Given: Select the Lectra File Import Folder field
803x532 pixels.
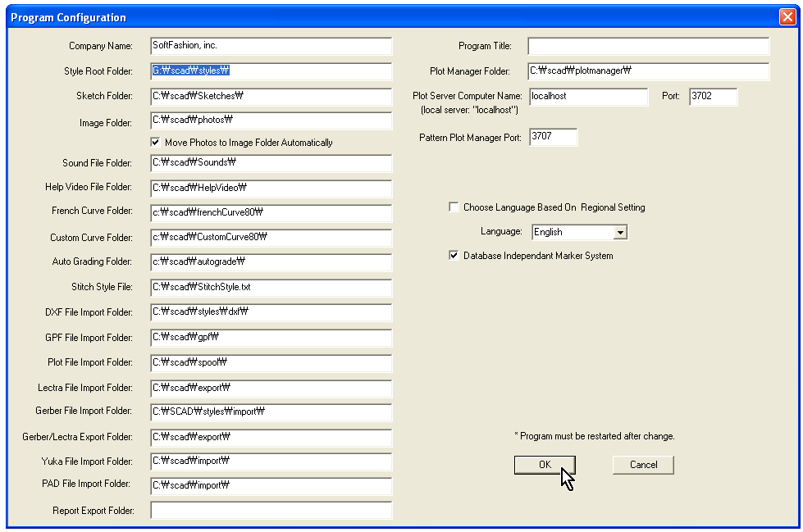Looking at the screenshot, I should (x=271, y=388).
